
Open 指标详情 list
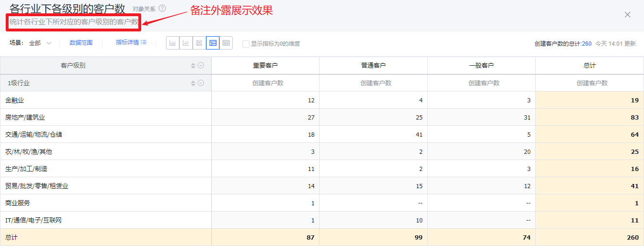pos(131,42)
